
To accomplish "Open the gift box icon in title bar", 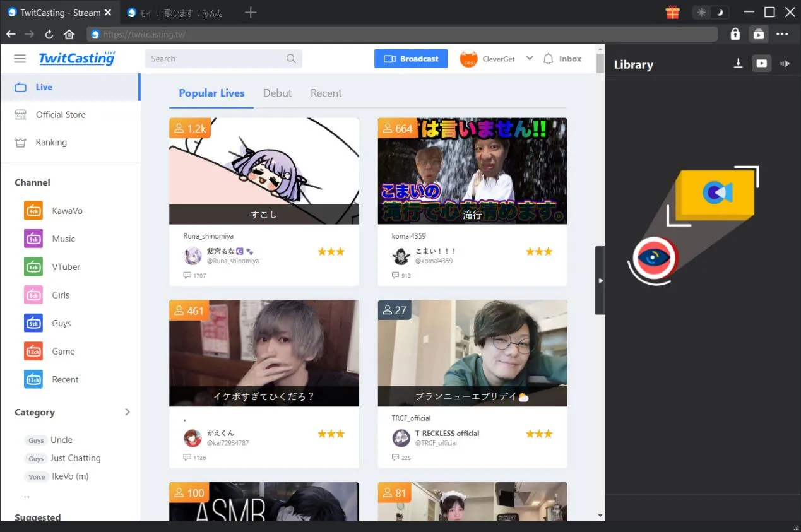I will (x=672, y=12).
